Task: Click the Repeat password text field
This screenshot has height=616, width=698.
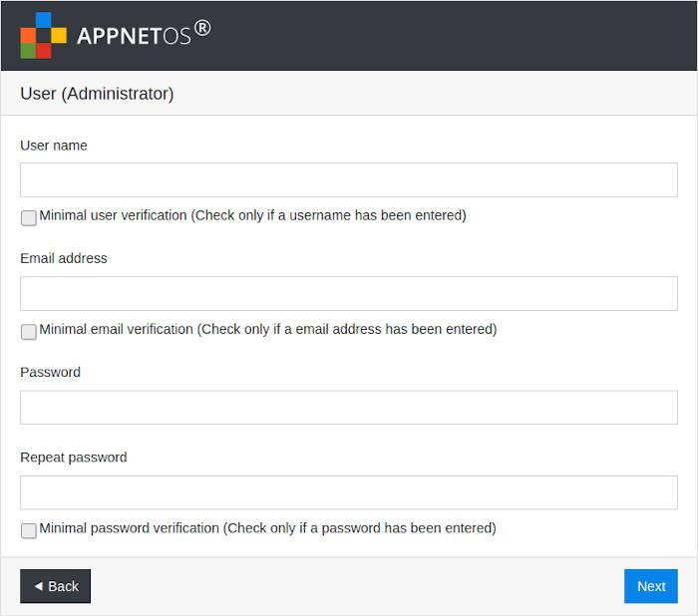Action: pos(349,492)
